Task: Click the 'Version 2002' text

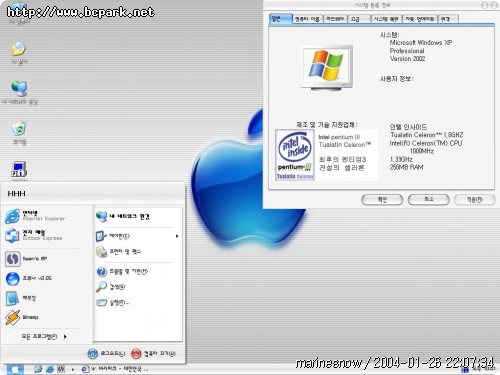Action: pyautogui.click(x=407, y=59)
